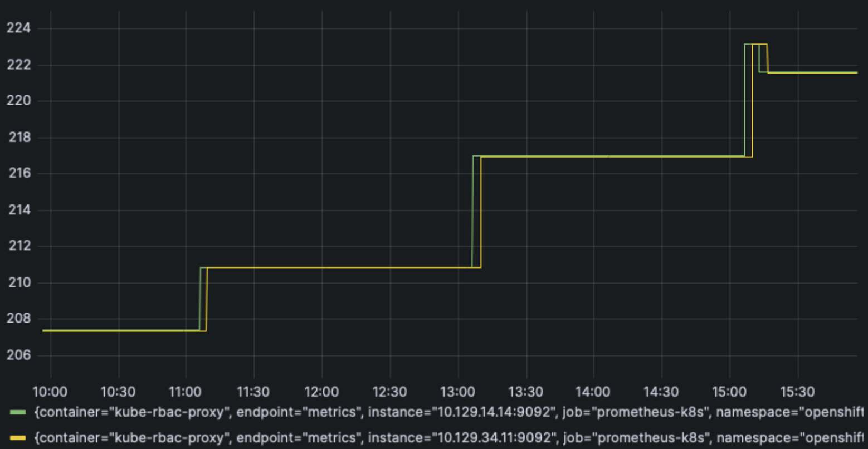Click the plateau line near 211 above 12:00
The image size is (868, 449).
tap(322, 267)
